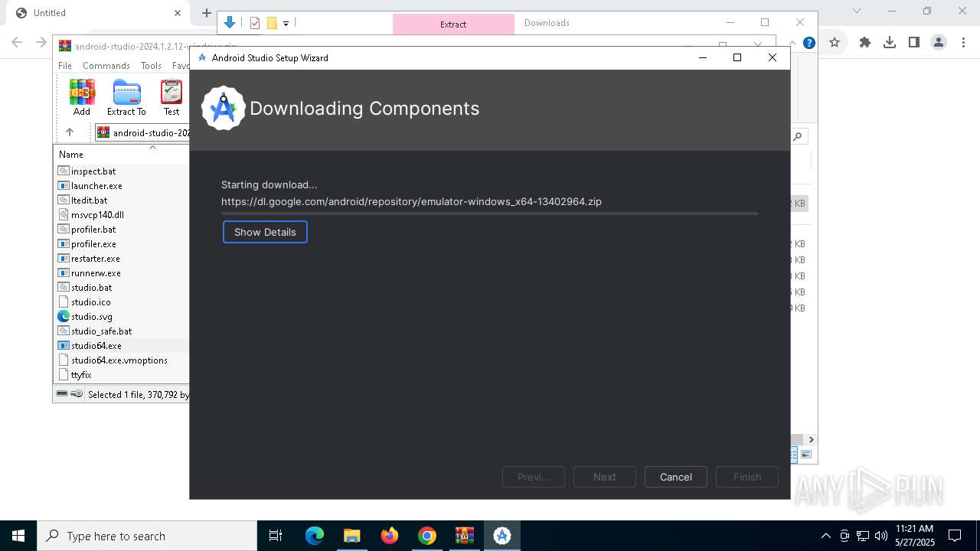Image resolution: width=980 pixels, height=551 pixels.
Task: Open the Chrome downloads icon
Action: pos(890,43)
